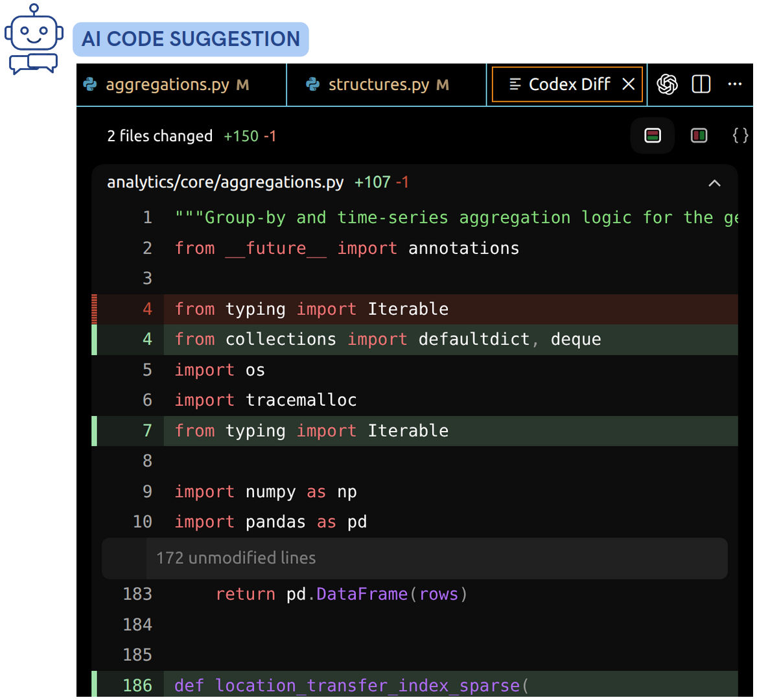
Task: Open the analytics/core/aggregations.py file header link
Action: click(225, 182)
